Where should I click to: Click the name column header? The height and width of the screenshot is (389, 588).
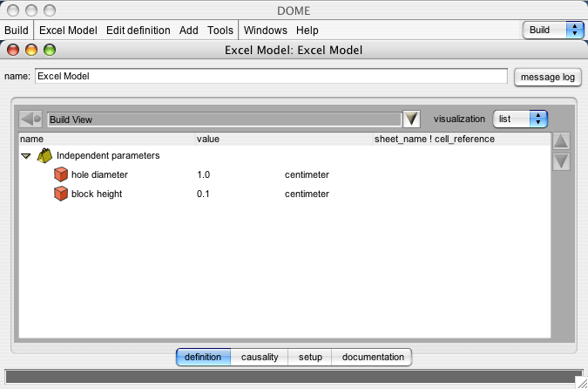[x=107, y=140]
